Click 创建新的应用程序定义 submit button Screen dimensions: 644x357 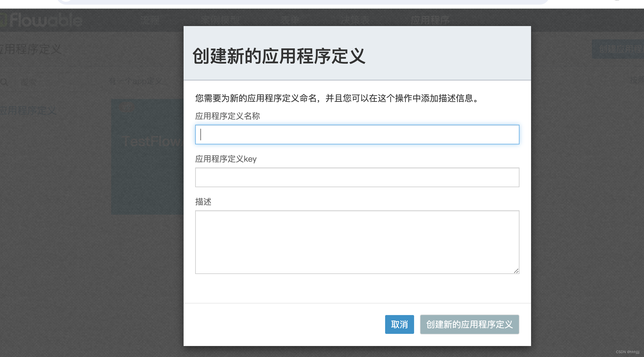pos(469,324)
